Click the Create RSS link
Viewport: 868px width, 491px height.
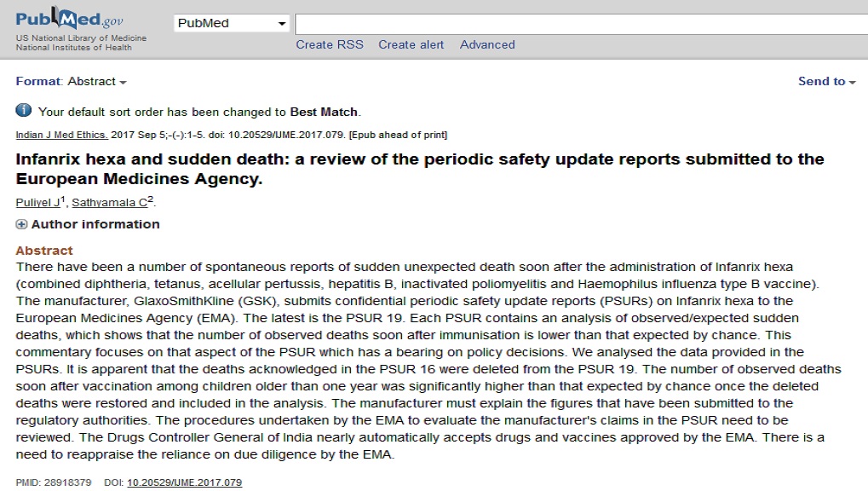pyautogui.click(x=330, y=45)
